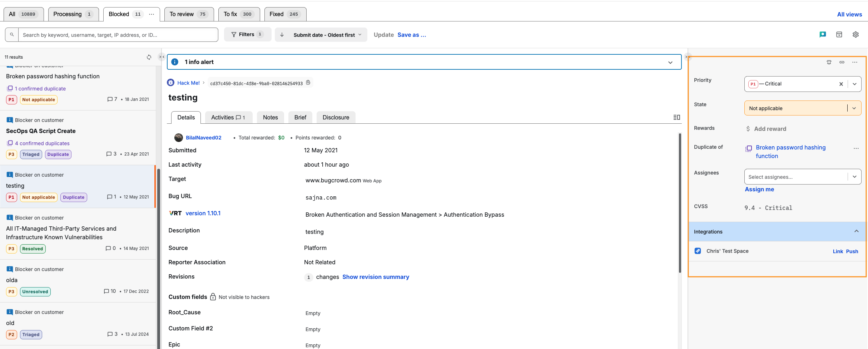This screenshot has width=868, height=349.
Task: Toggle the details side-panel layout icon
Action: 676,117
